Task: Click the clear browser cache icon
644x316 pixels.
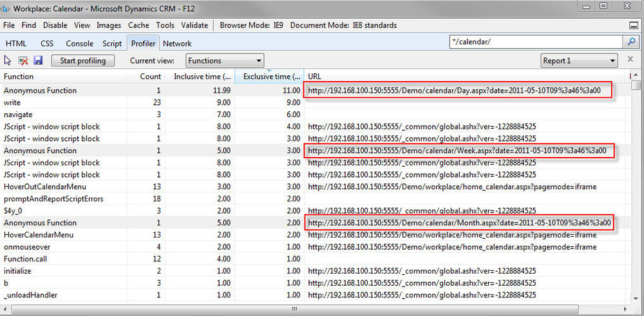Action: (x=23, y=60)
